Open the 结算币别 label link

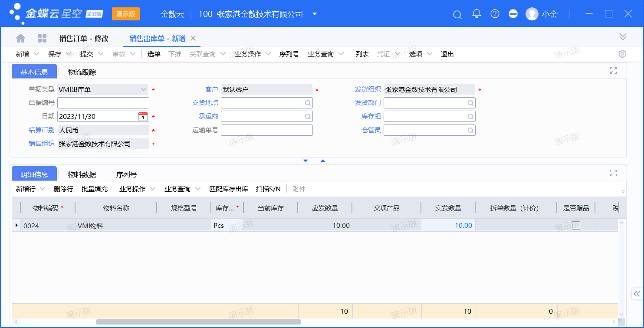(x=42, y=130)
